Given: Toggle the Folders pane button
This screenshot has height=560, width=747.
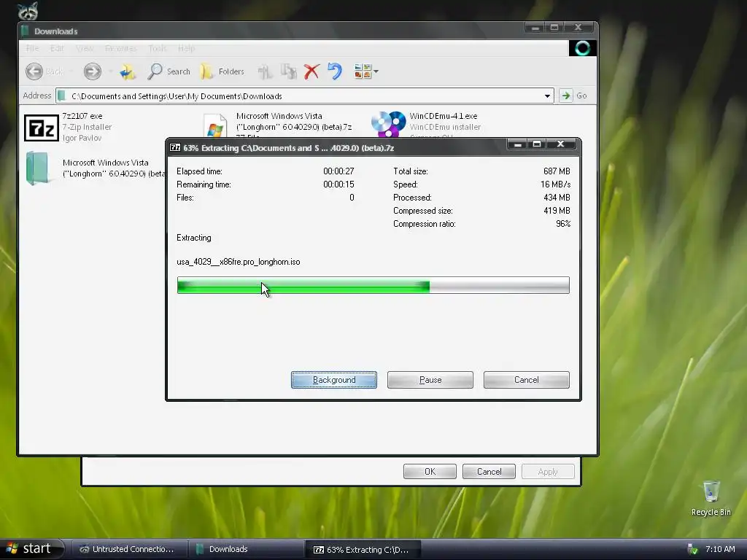Looking at the screenshot, I should click(x=222, y=71).
